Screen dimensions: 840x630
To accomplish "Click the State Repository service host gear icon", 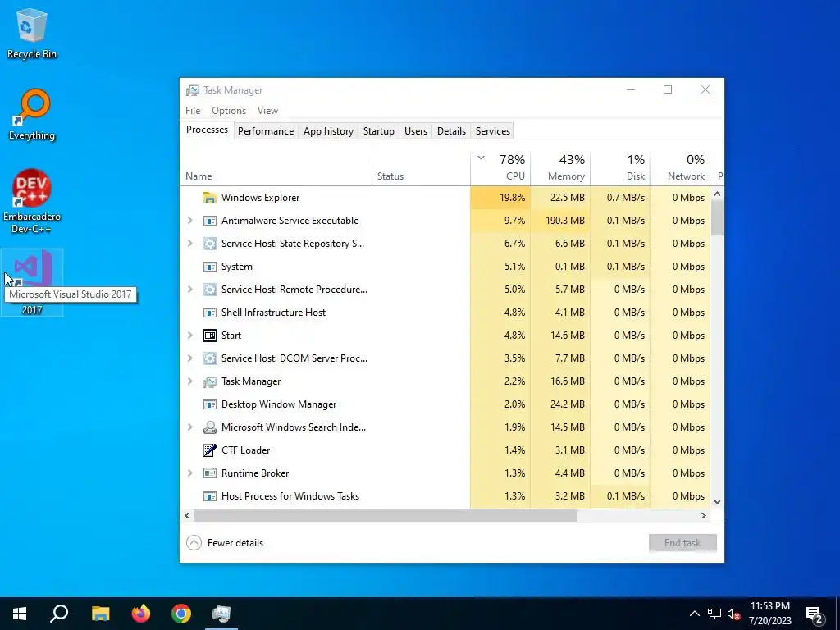I will (x=209, y=244).
